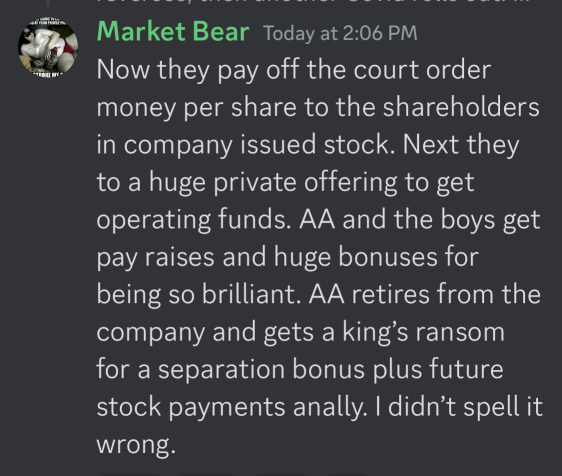This screenshot has width=562, height=476.
Task: Click the phrase 'I didn't spell it'
Action: point(458,408)
